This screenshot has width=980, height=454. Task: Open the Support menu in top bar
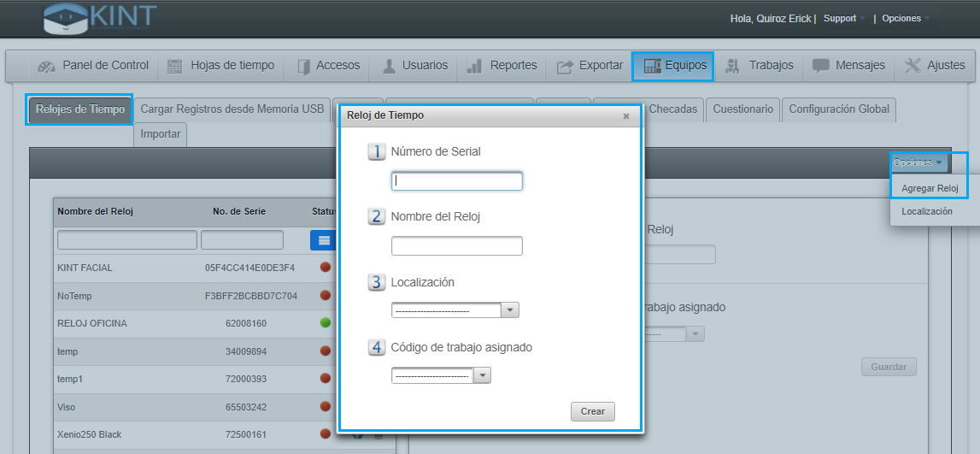point(843,19)
